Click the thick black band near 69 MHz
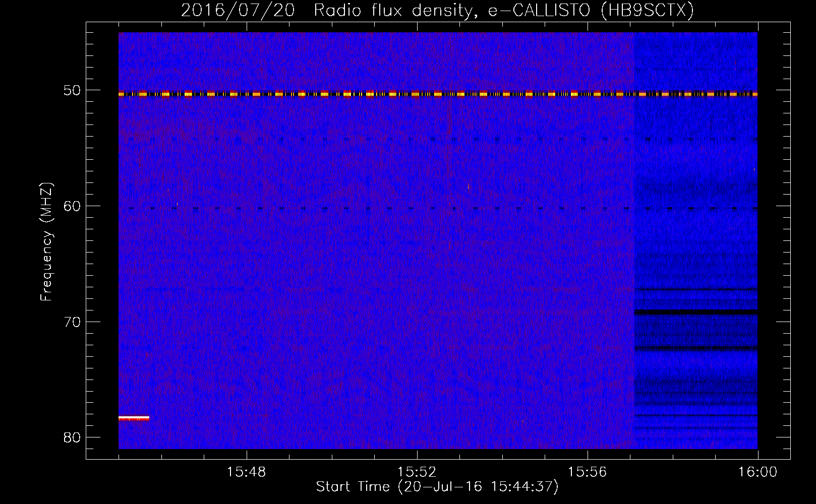This screenshot has width=816, height=504. point(695,312)
